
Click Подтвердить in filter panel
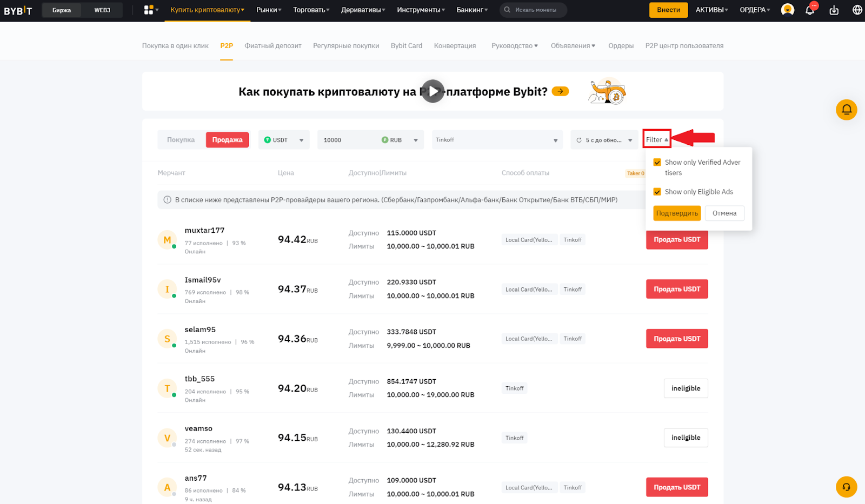[677, 213]
